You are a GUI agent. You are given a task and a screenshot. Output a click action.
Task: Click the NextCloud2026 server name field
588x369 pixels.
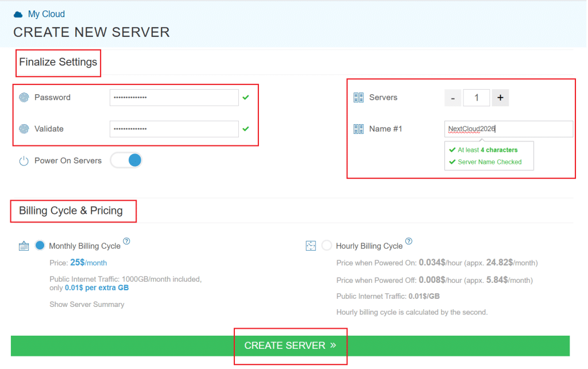(508, 128)
